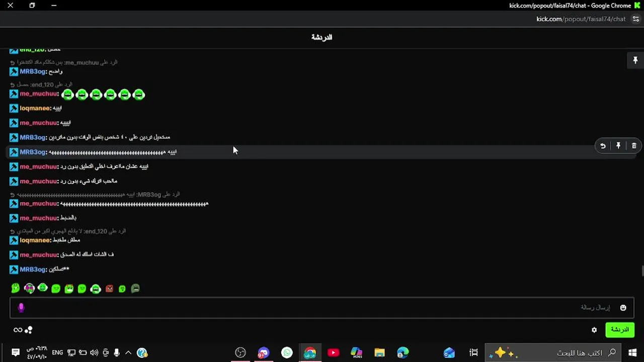This screenshot has width=644, height=362.
Task: Insert the emote with pink headphones
Action: (x=29, y=288)
